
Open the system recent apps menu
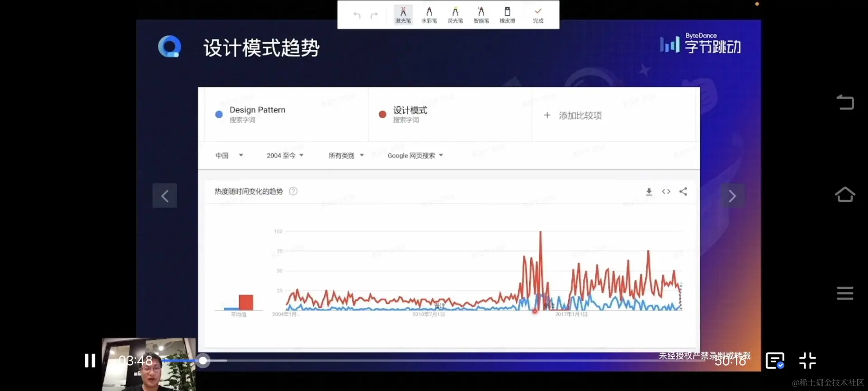tap(845, 293)
